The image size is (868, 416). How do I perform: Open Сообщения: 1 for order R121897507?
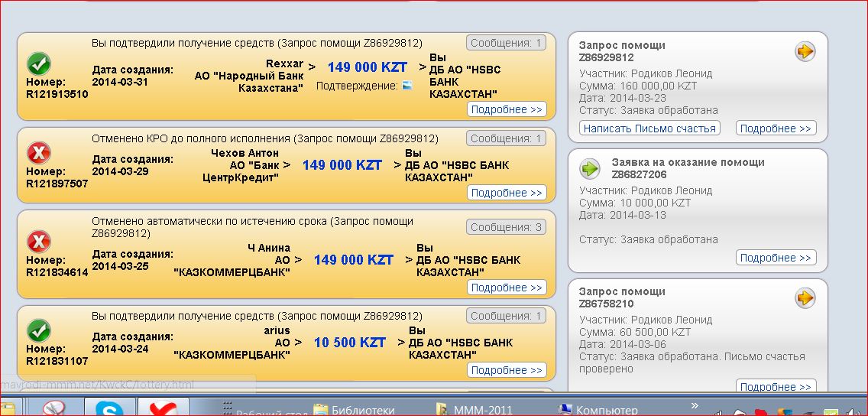point(506,138)
